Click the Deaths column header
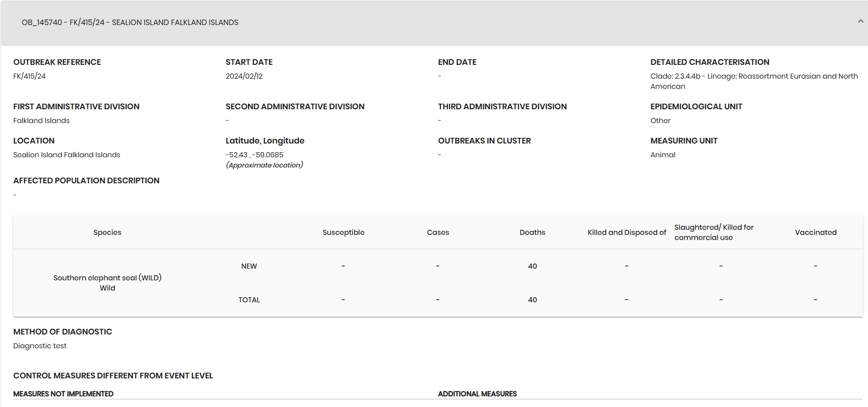 point(532,232)
